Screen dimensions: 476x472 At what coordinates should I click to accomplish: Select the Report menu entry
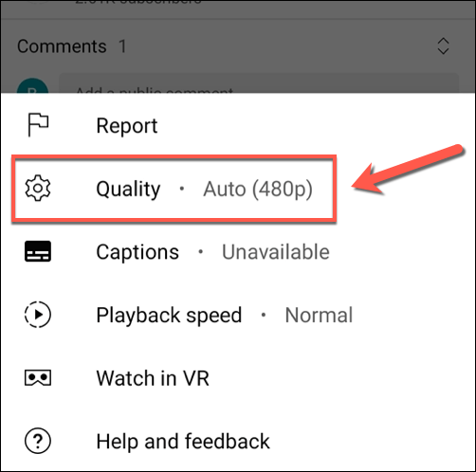(x=238, y=125)
